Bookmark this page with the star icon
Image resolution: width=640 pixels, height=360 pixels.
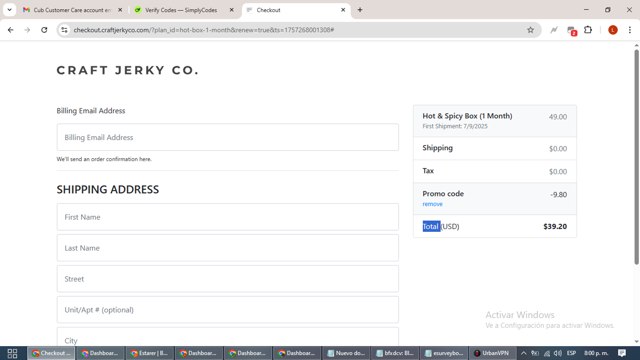[x=530, y=30]
